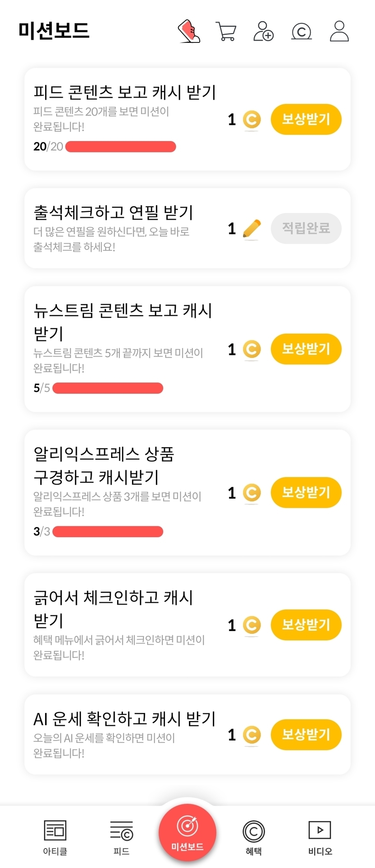Switch to the 아티클 tab
This screenshot has height=868, width=375.
coord(55,837)
